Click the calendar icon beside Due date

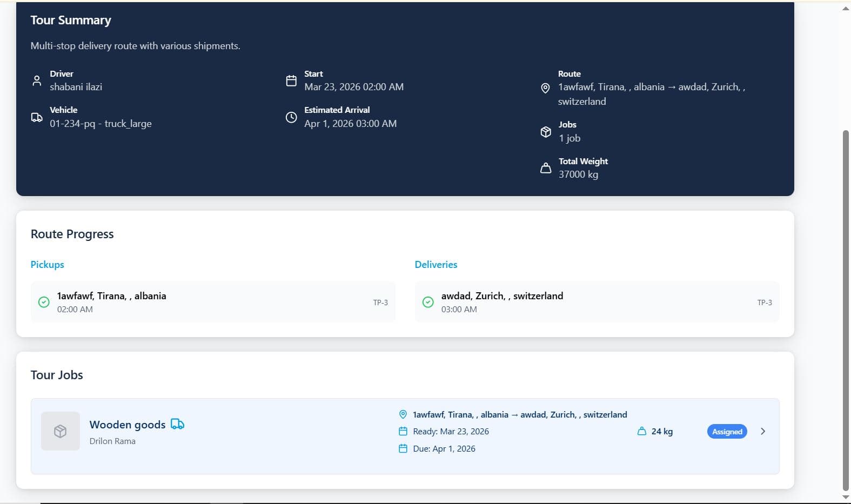(x=403, y=448)
